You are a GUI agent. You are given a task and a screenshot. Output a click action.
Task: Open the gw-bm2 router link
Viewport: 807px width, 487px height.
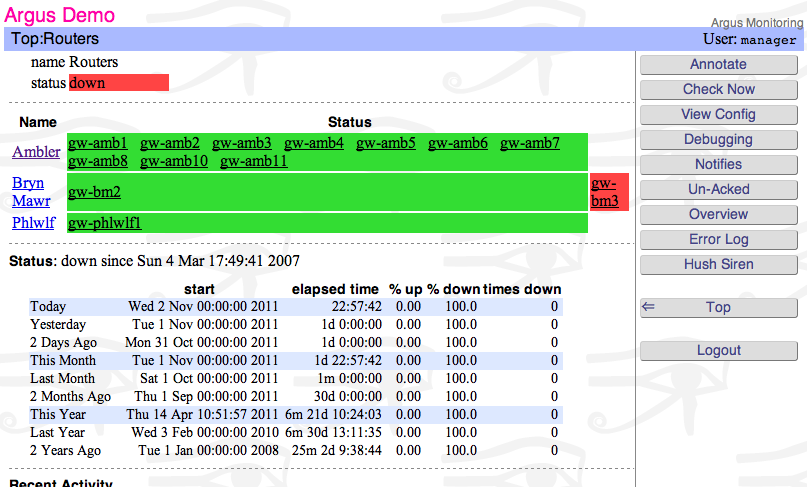point(94,192)
